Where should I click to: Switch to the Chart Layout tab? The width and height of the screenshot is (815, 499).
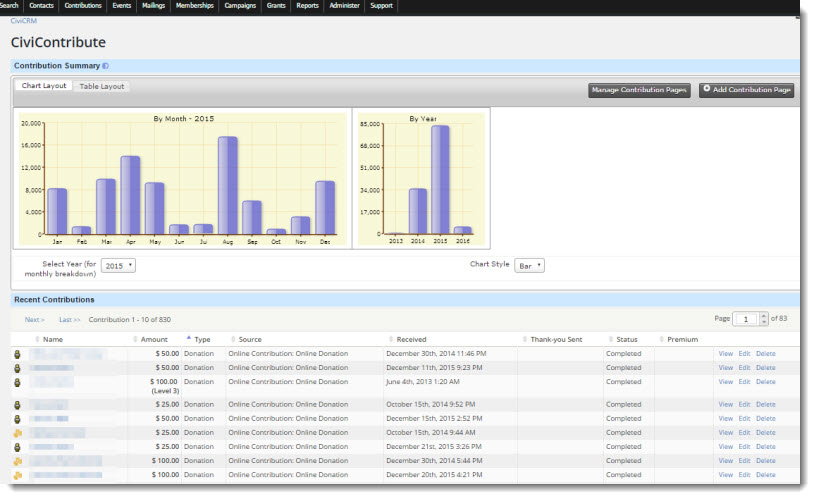point(44,86)
